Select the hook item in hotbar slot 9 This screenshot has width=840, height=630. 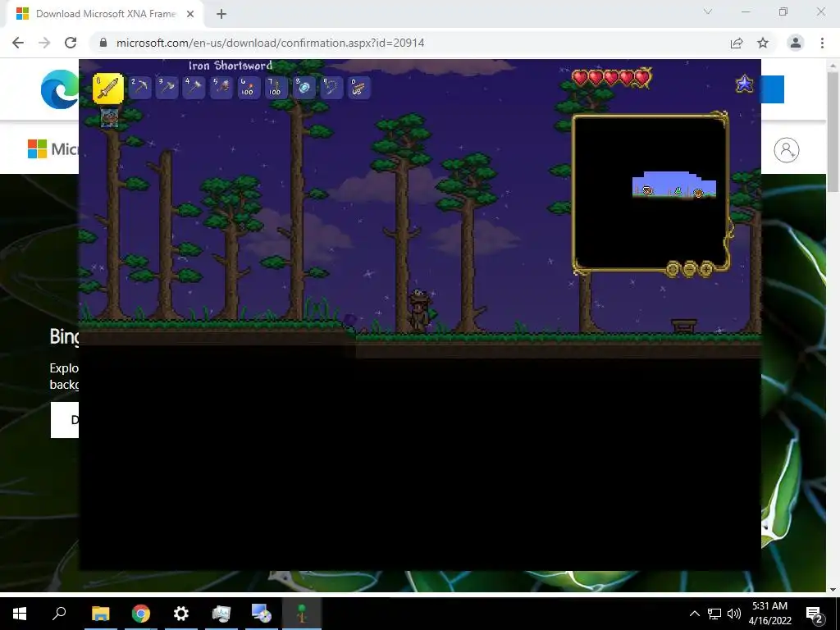331,87
